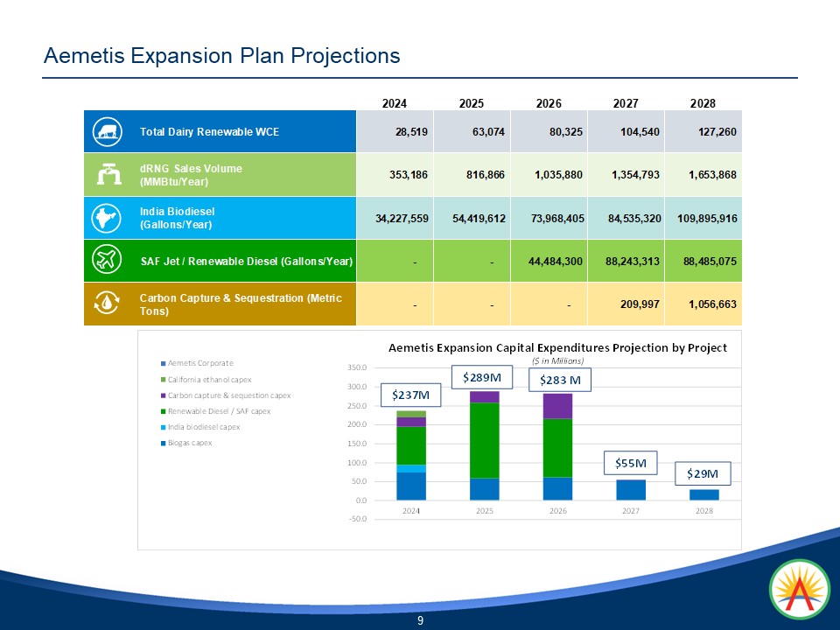Click the $237M data label

(412, 396)
